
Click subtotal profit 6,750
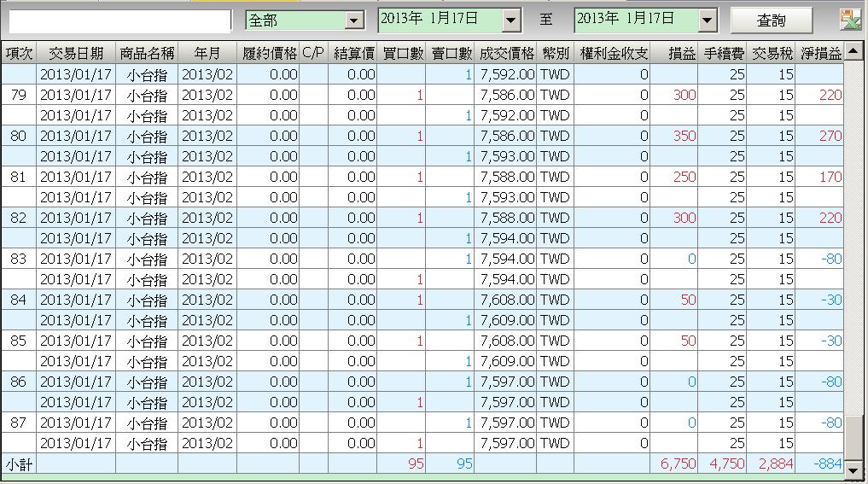[x=679, y=464]
